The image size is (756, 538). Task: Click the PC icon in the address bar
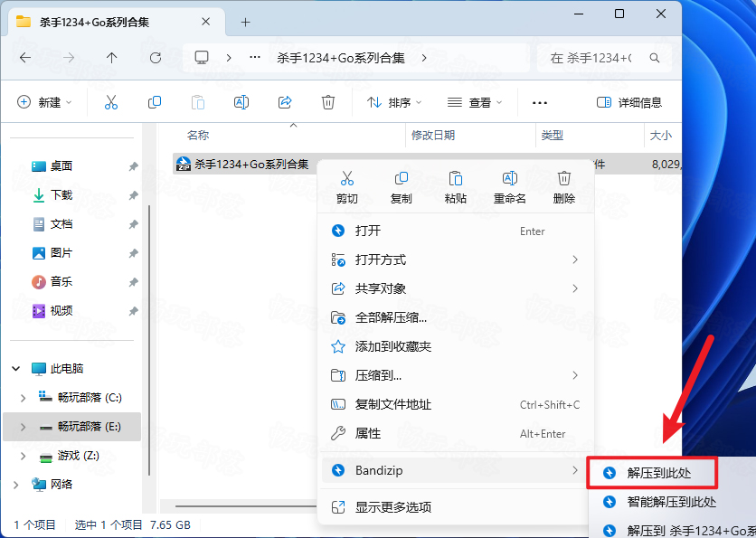202,58
